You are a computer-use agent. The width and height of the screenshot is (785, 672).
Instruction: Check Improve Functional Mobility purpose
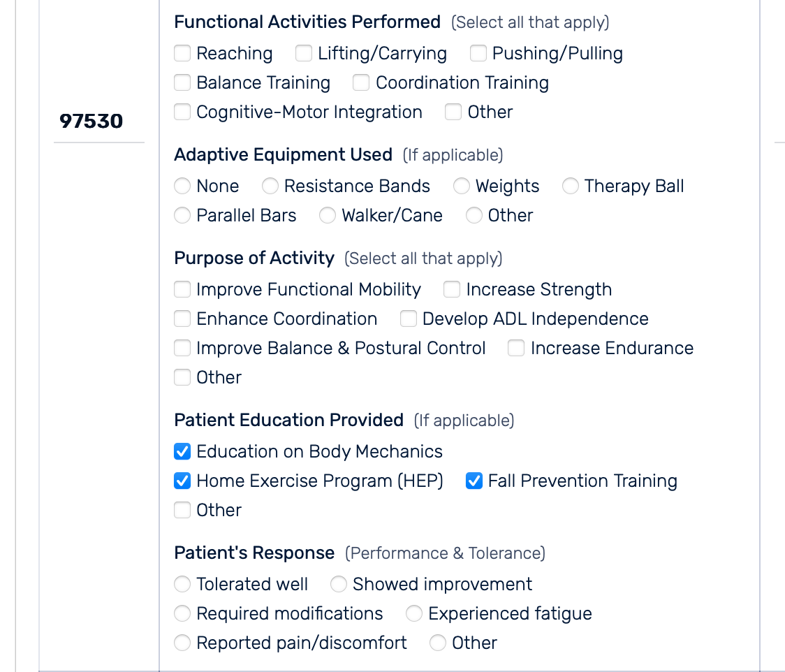pos(182,290)
